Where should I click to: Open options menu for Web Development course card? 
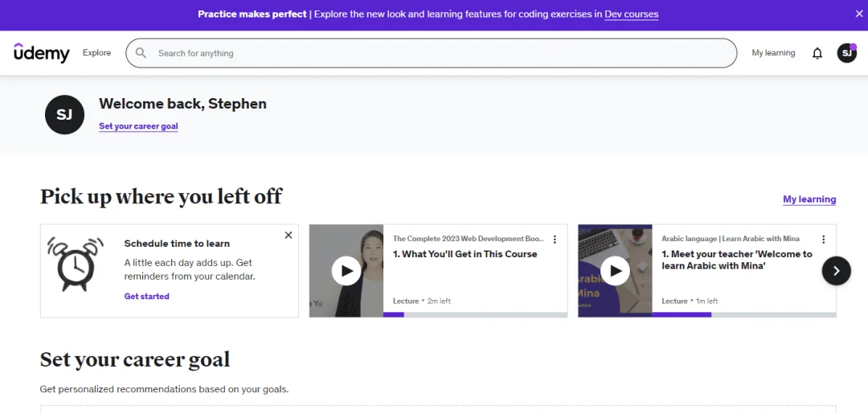tap(555, 239)
